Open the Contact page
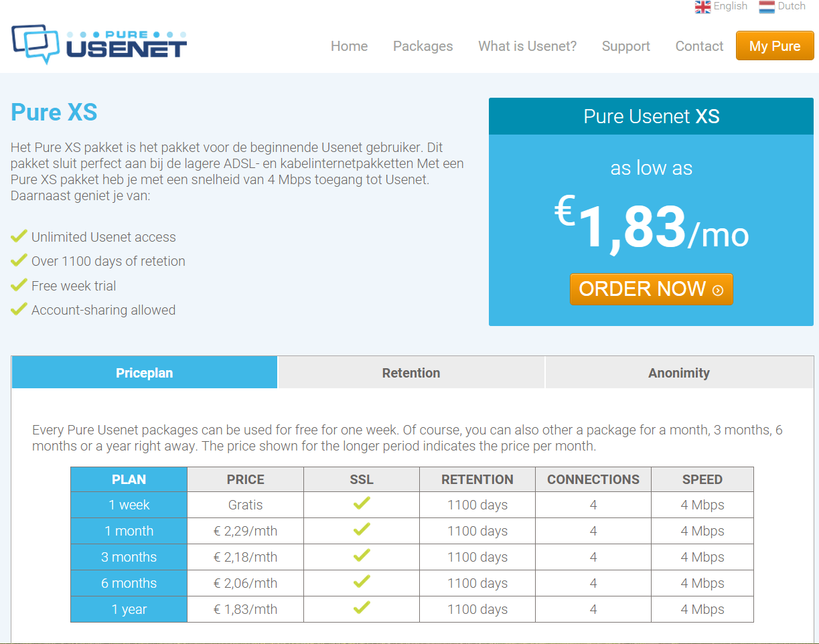This screenshot has width=819, height=644. point(699,46)
